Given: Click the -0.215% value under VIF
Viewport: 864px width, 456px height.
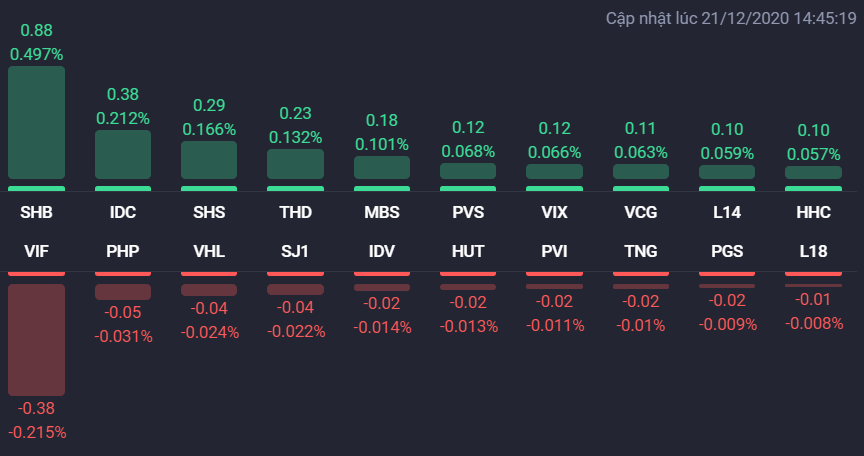Looking at the screenshot, I should tap(37, 432).
